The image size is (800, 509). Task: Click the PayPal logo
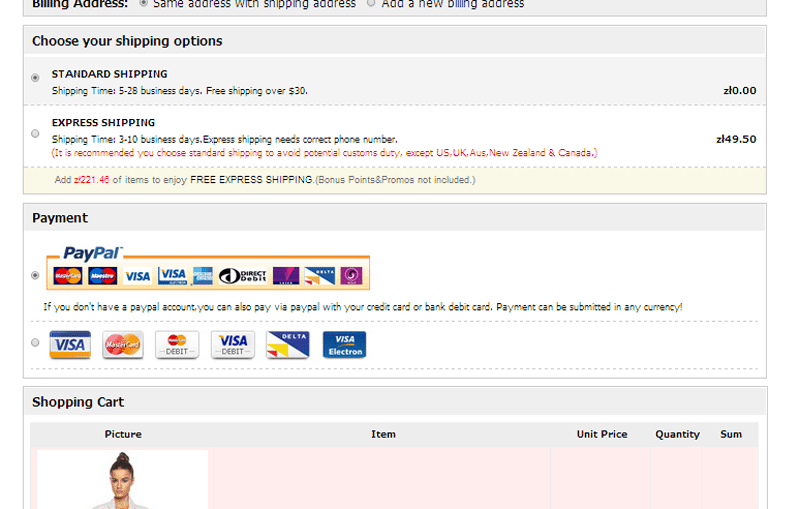[92, 253]
